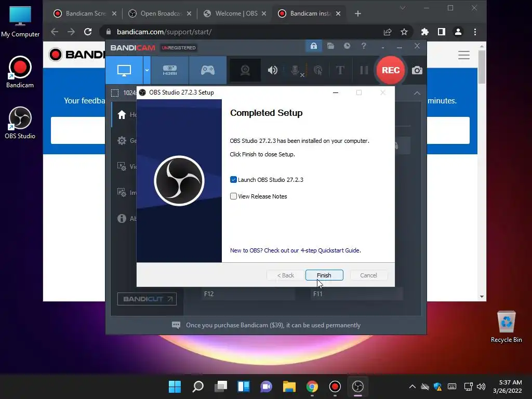Click Chrome tab search chevron
This screenshot has height=399, width=532.
403,8
